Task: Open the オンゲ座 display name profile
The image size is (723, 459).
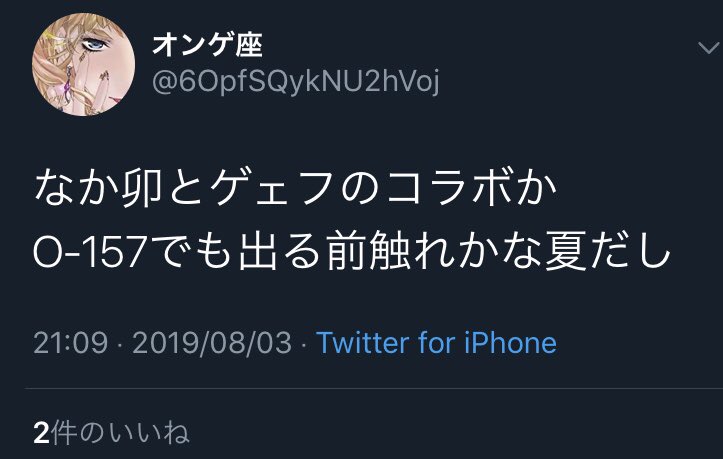Action: coord(207,45)
